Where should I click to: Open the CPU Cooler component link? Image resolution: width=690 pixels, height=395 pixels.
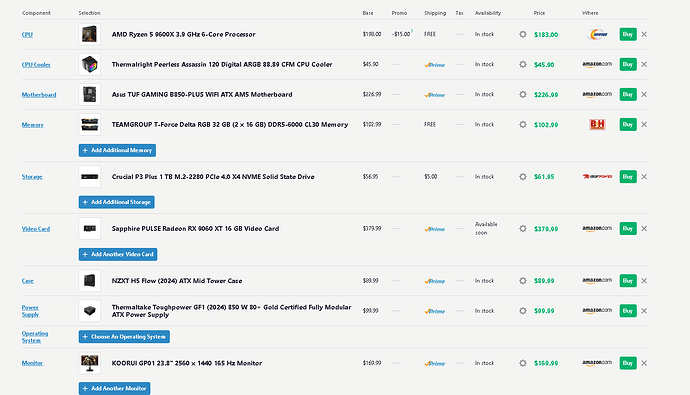pyautogui.click(x=36, y=65)
